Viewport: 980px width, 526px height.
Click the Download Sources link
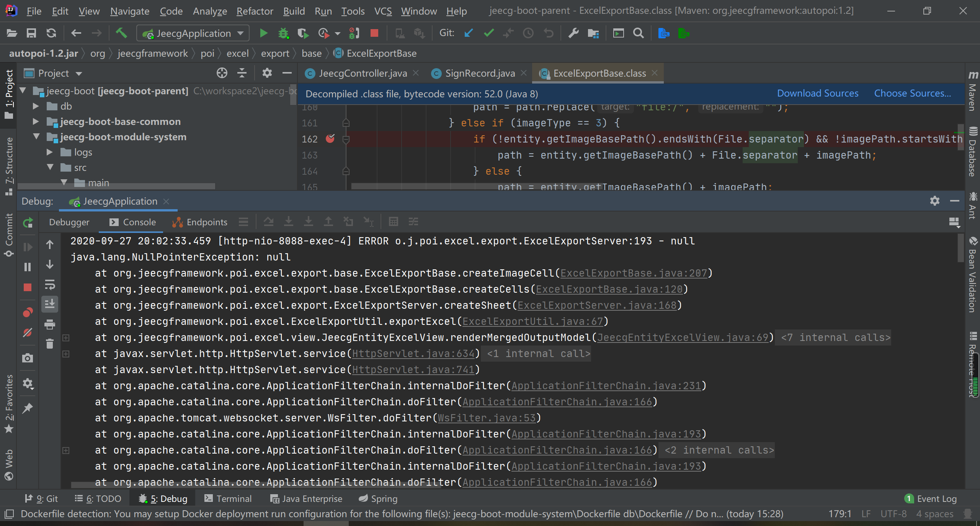coord(818,93)
